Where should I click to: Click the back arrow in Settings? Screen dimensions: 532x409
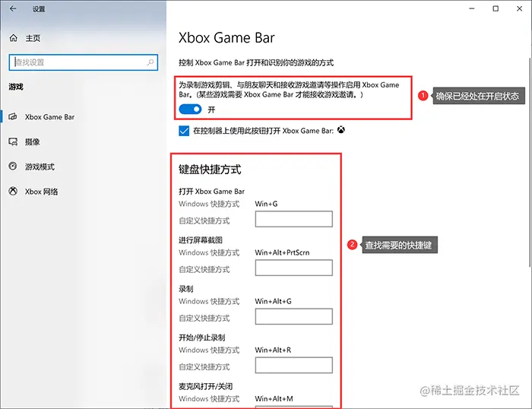click(x=13, y=9)
